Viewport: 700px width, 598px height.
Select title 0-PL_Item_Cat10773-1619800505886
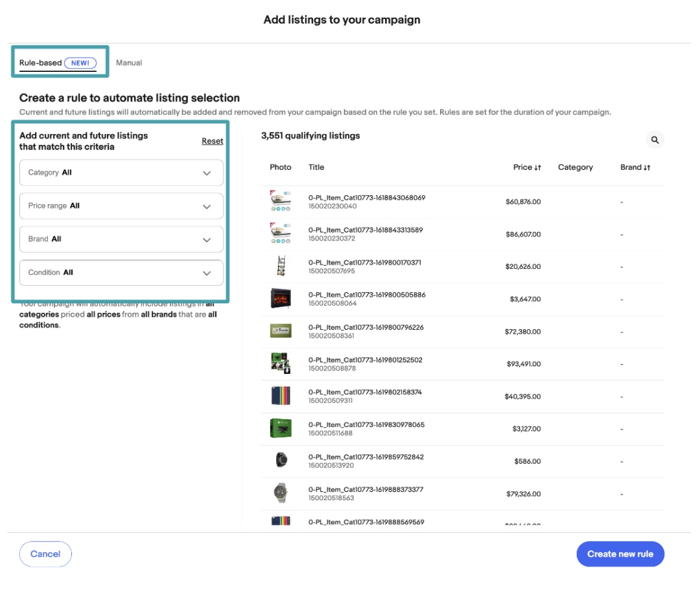366,295
